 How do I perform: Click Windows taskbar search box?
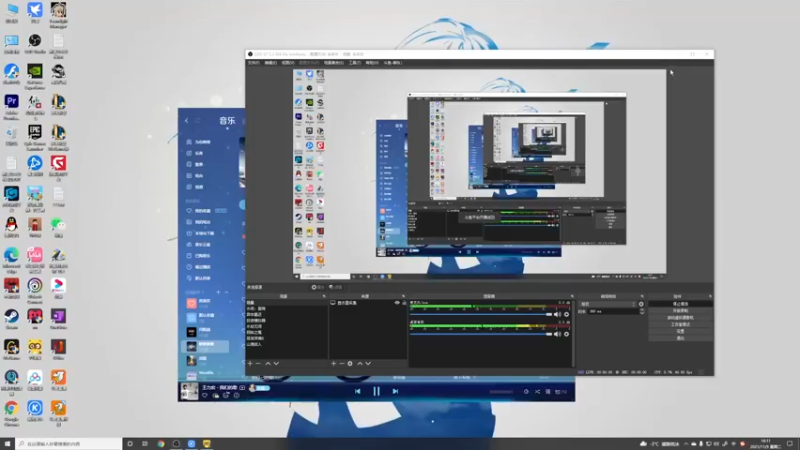pos(68,444)
